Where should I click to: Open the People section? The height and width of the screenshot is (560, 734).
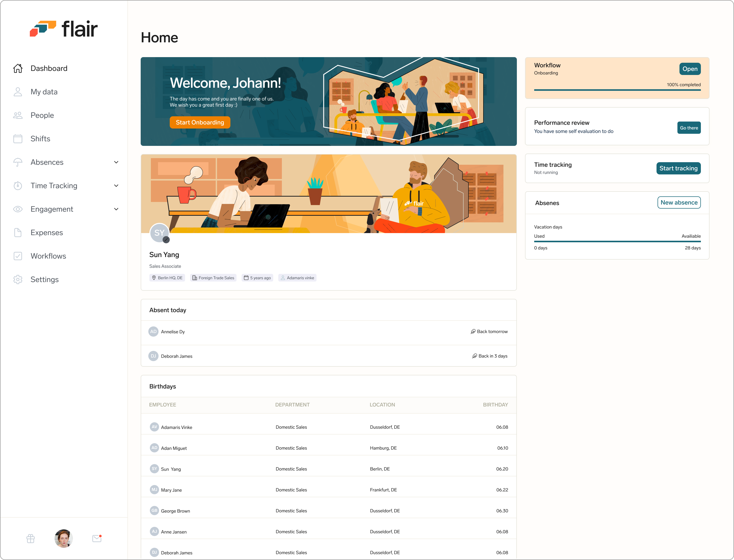pos(42,115)
